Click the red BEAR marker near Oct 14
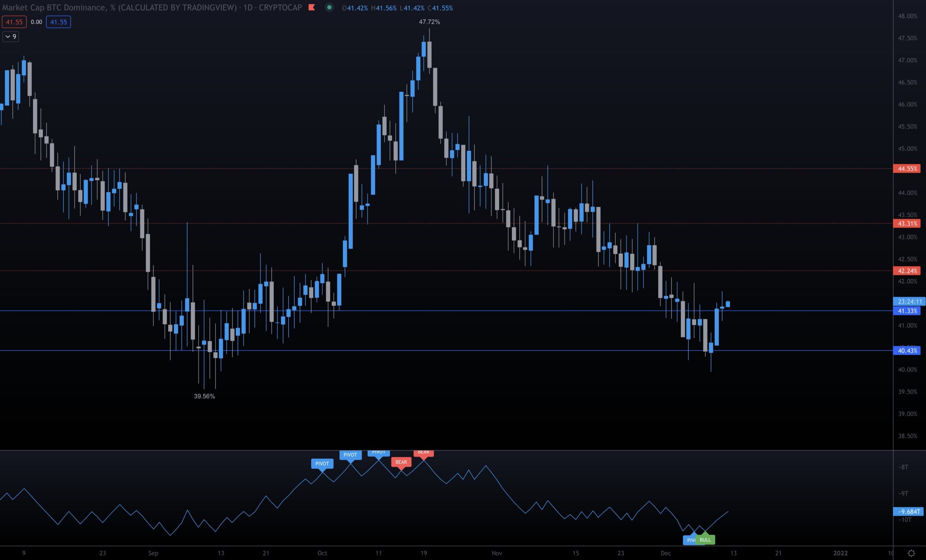Image resolution: width=926 pixels, height=560 pixels. pos(401,462)
